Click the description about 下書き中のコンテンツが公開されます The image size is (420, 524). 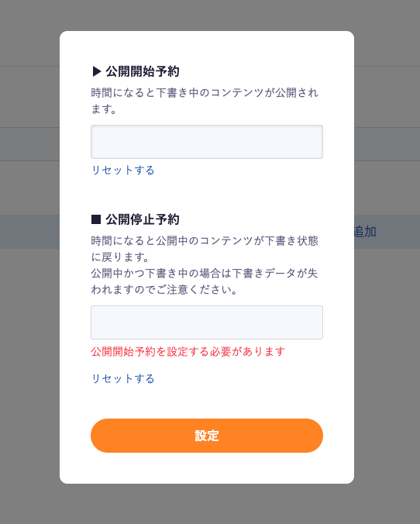[205, 101]
